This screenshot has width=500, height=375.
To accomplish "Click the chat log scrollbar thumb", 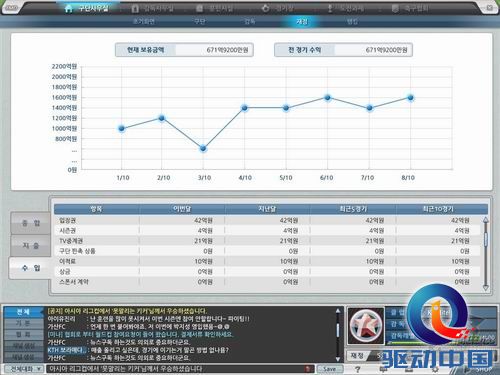I will tap(338, 330).
